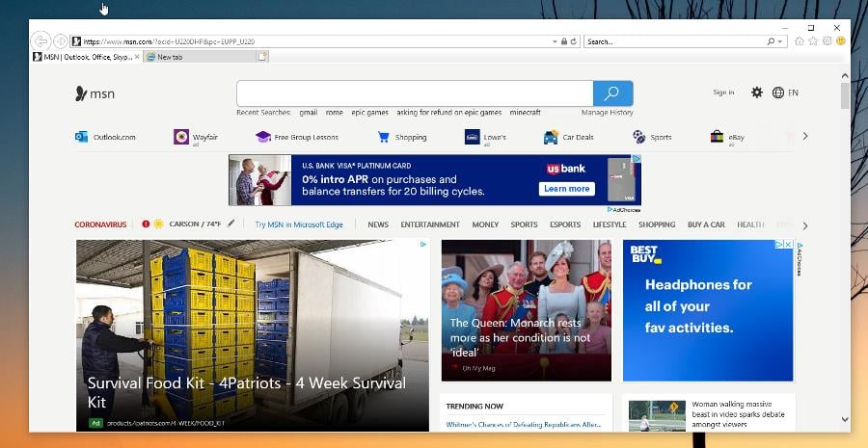Close the Best Buy ad with X
The width and height of the screenshot is (868, 448).
pyautogui.click(x=788, y=244)
